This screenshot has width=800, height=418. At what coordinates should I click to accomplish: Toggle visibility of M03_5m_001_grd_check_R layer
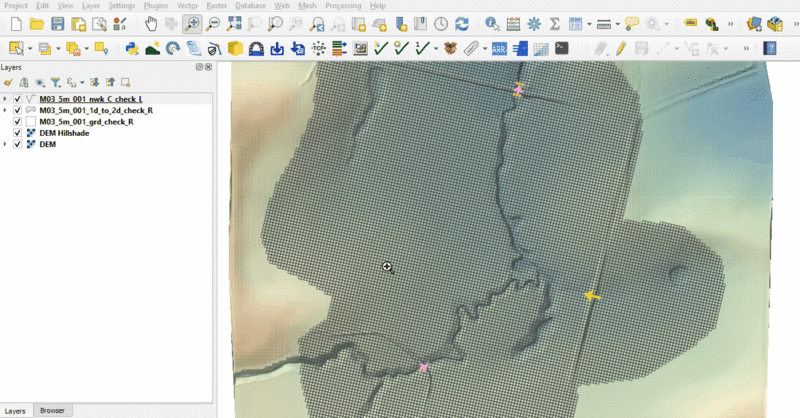pyautogui.click(x=18, y=122)
